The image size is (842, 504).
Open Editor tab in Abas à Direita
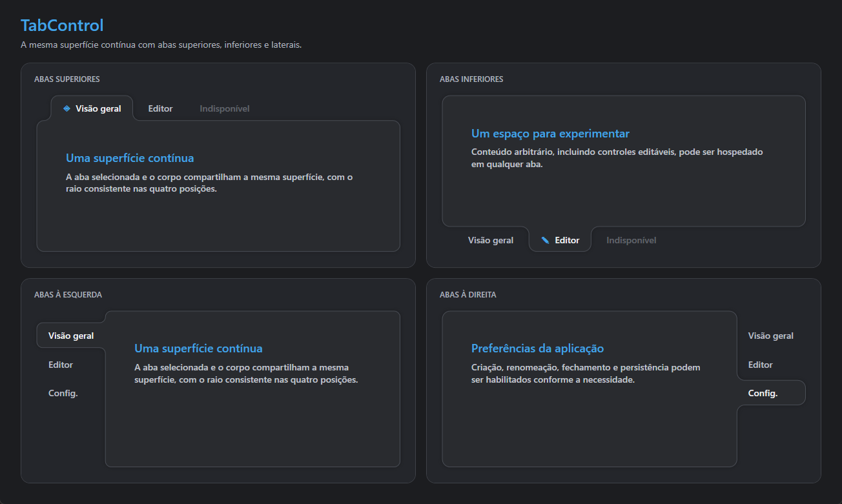(761, 365)
